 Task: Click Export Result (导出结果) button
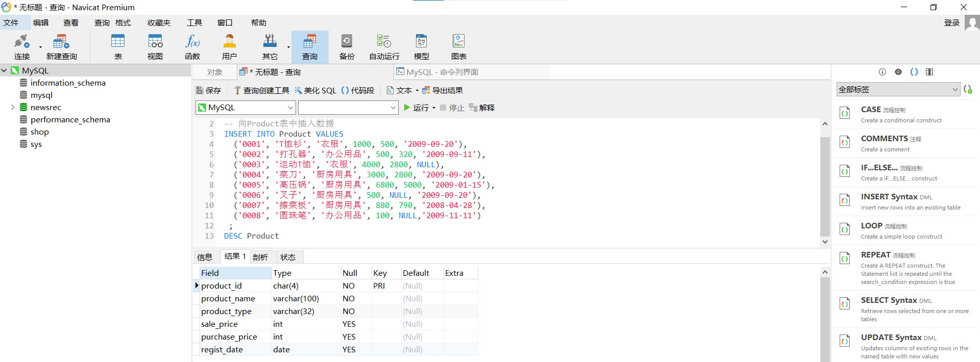pos(442,90)
